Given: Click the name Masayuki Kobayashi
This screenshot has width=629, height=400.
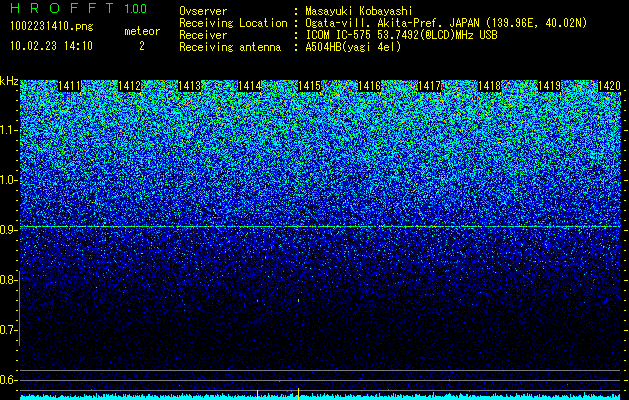Looking at the screenshot, I should pos(359,11).
